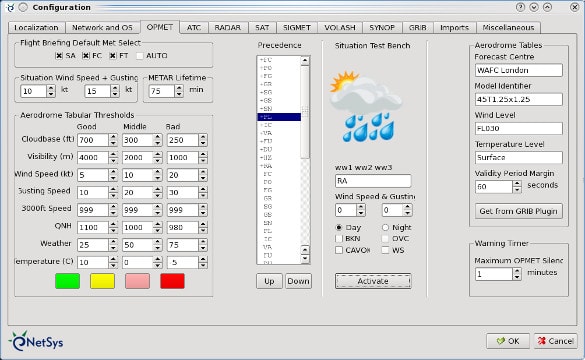
Task: Increase METAR Lifetime minutes
Action: 179,88
